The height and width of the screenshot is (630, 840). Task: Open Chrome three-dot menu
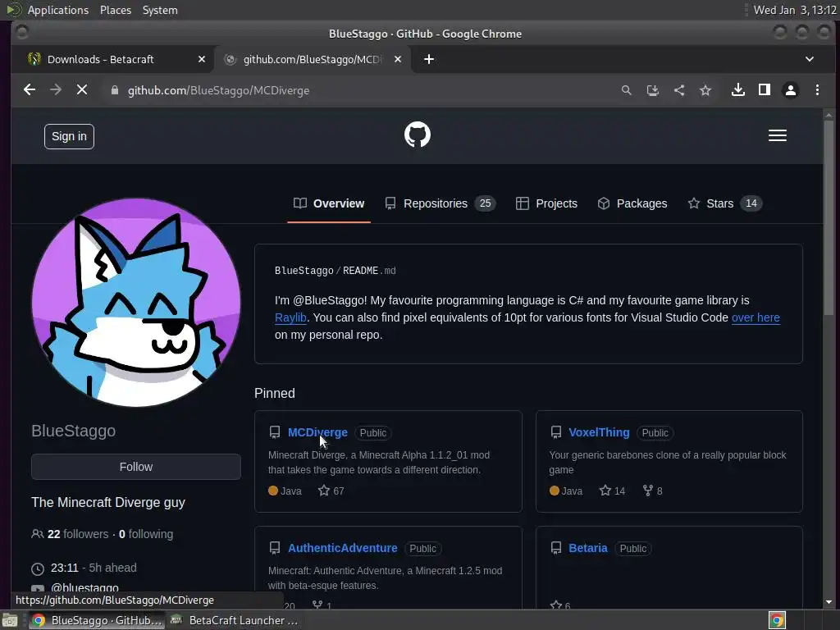[817, 90]
